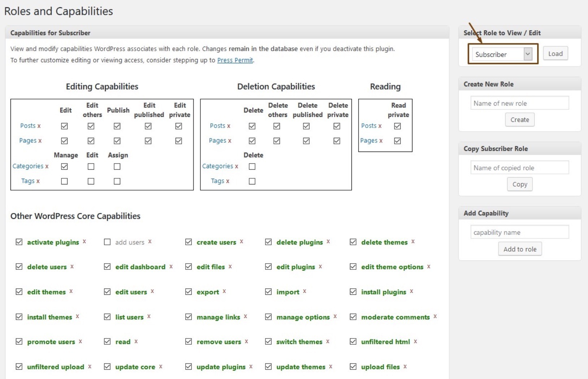
Task: Click the x beside Reading Posts row
Action: point(380,126)
